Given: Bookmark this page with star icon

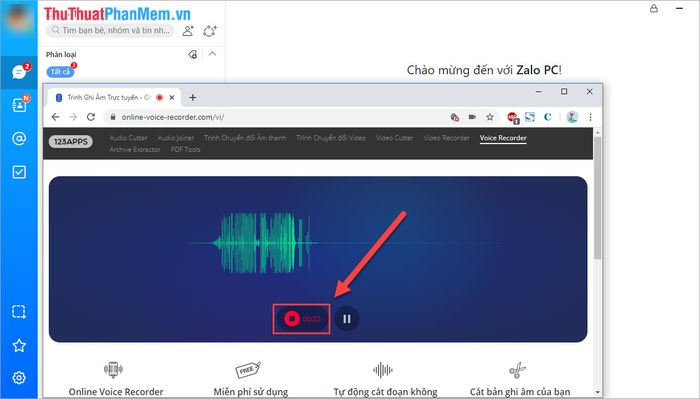Looking at the screenshot, I should [490, 117].
